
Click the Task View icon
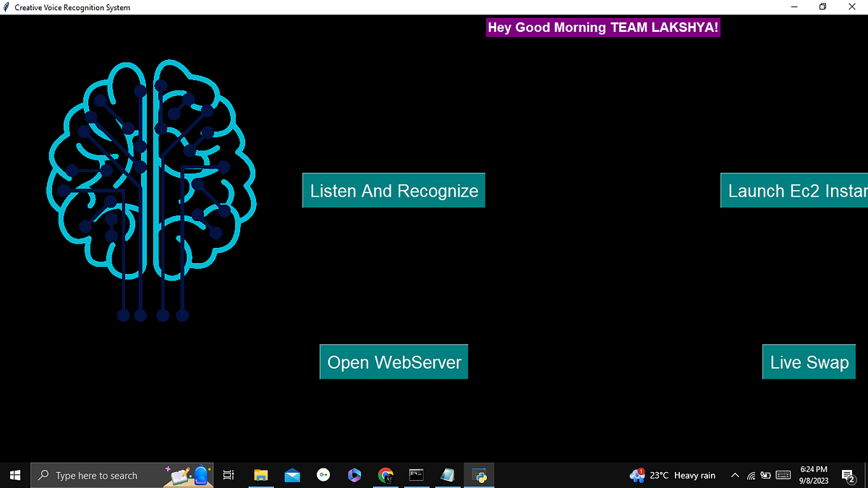(228, 475)
